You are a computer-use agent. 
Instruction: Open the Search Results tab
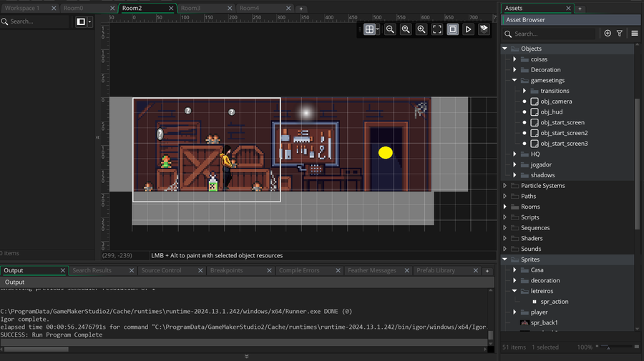point(92,270)
